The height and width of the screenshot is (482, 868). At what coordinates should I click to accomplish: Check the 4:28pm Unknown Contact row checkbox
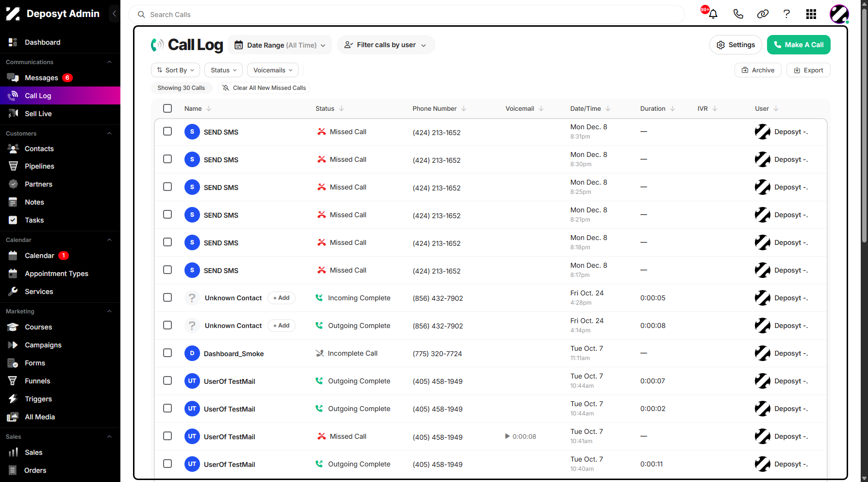click(167, 297)
